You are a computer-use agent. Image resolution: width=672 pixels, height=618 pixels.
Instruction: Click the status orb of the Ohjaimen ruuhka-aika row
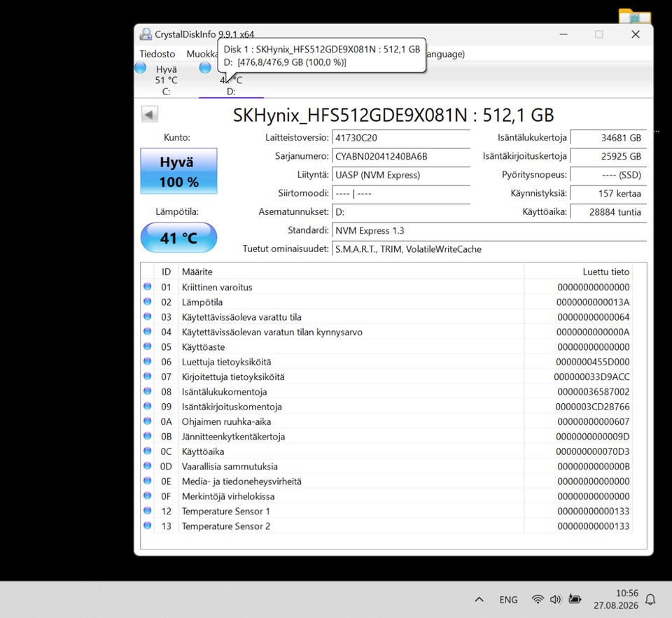148,421
